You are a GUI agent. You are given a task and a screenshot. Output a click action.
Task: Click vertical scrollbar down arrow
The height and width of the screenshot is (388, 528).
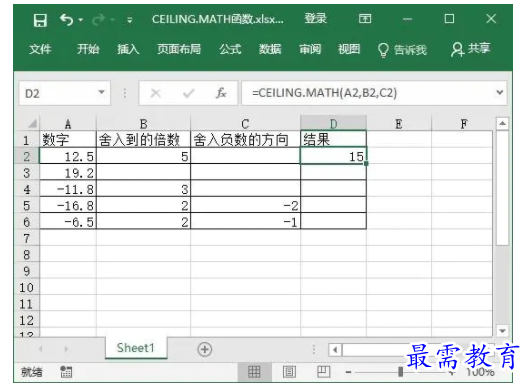[x=502, y=331]
